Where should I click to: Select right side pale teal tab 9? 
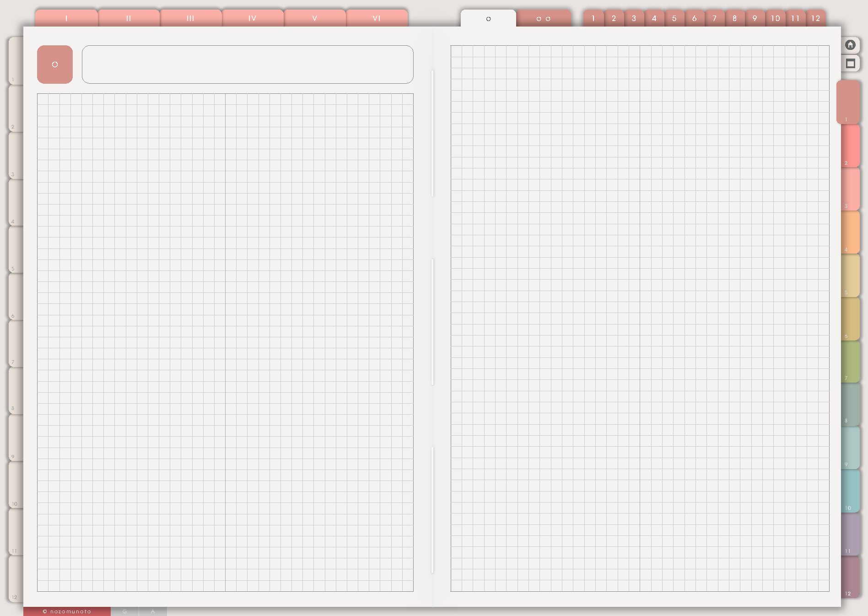(x=851, y=448)
